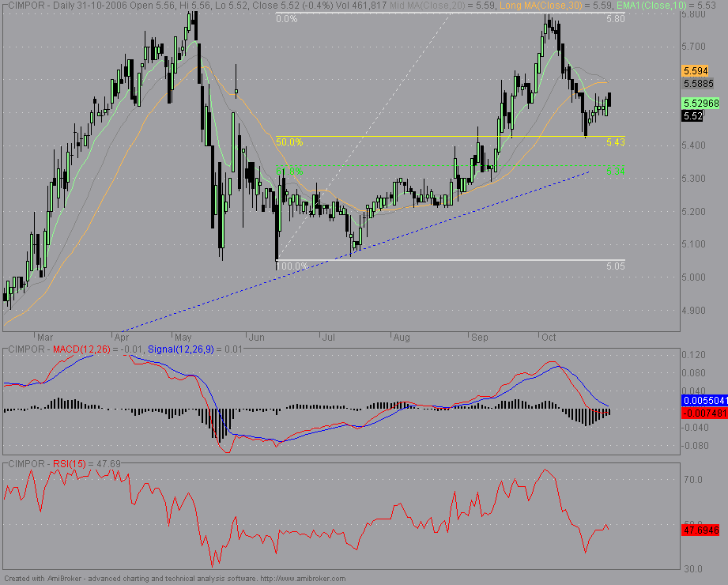The image size is (728, 585).
Task: Click the 5.700 price axis label
Action: coord(693,47)
